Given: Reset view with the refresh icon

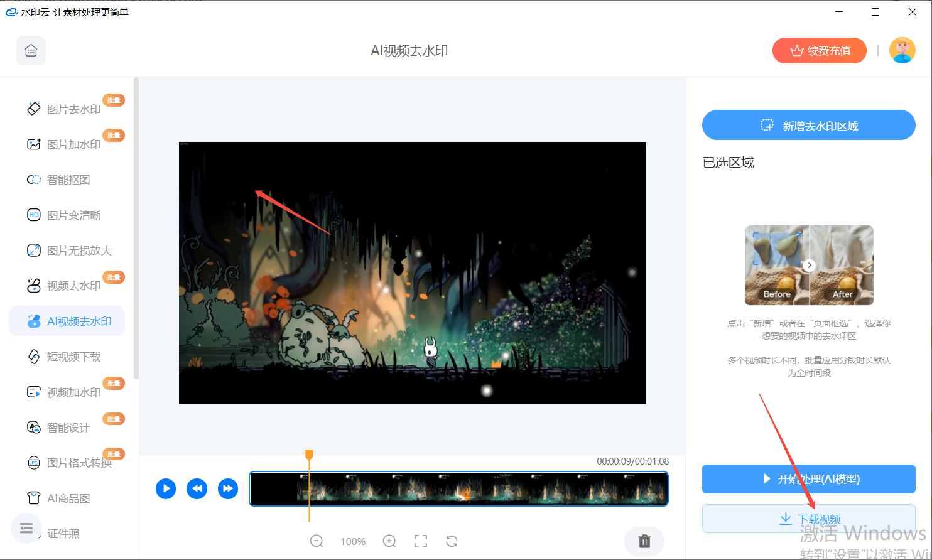Looking at the screenshot, I should coord(452,541).
